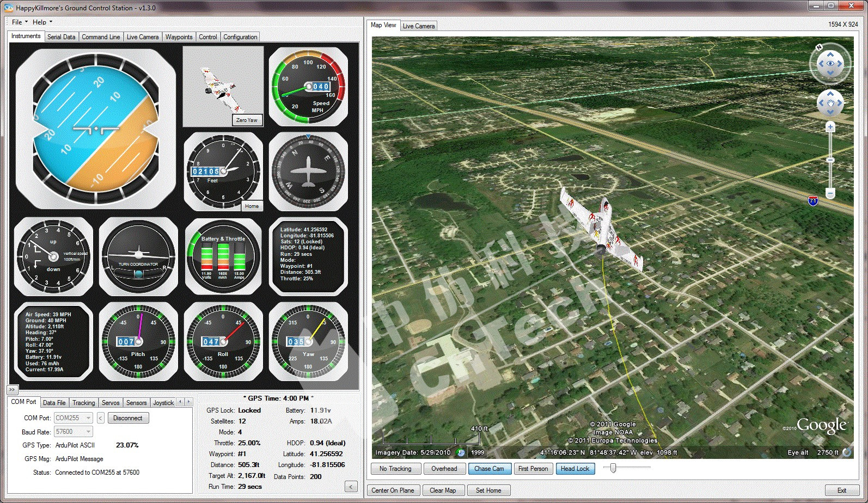Click the artificial horizon attitude indicator
Viewport: 868px width, 503px height.
click(x=95, y=128)
